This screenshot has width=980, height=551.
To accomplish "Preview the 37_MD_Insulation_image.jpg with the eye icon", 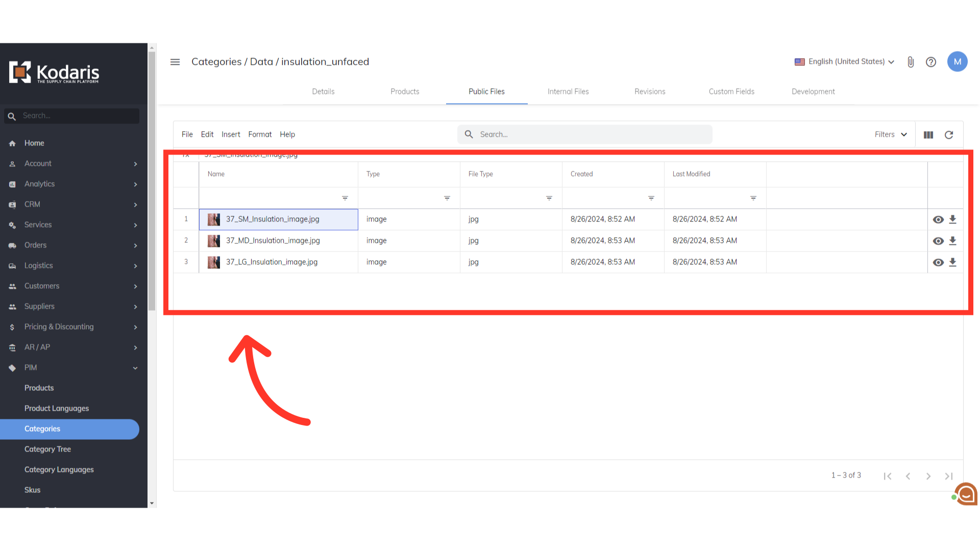I will (x=938, y=241).
